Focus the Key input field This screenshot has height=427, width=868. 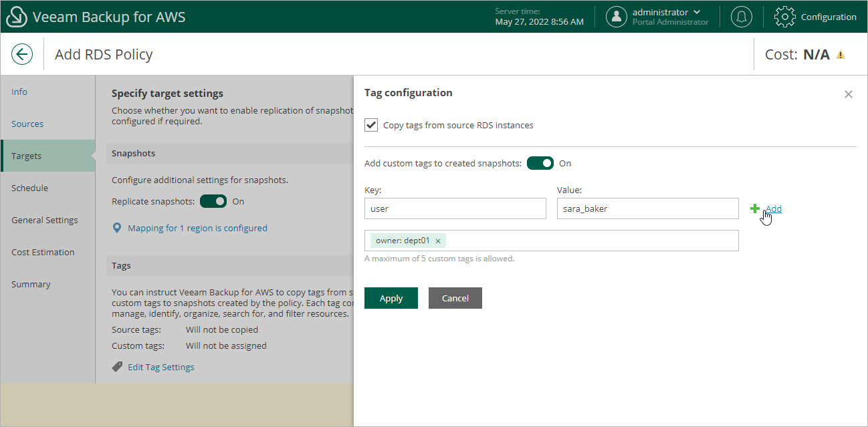point(455,208)
